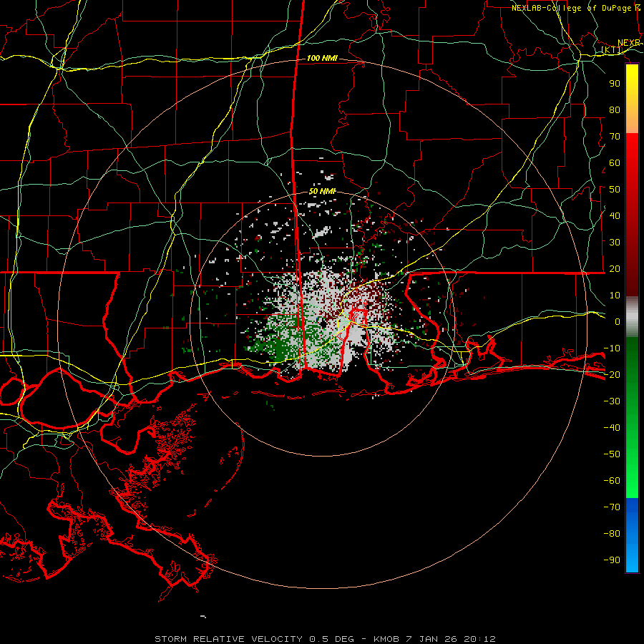Click the gray zero-velocity segment of color bar

click(632, 317)
